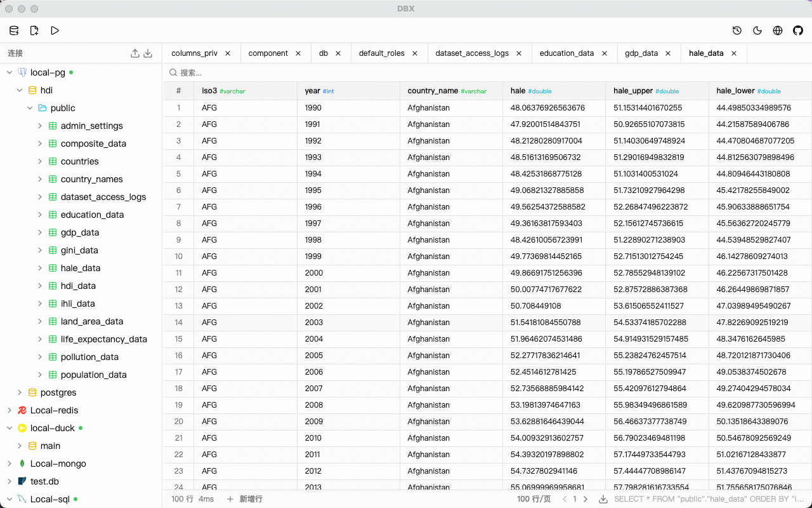Click the run query play icon
812x508 pixels.
[x=54, y=30]
